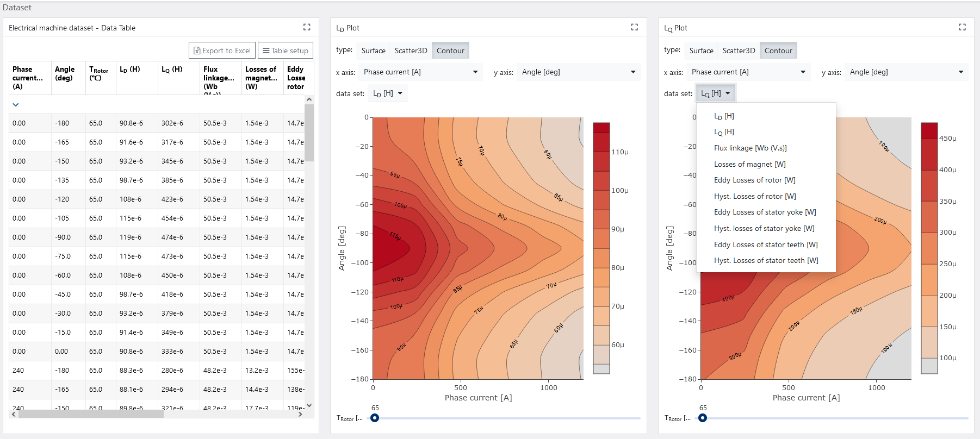
Task: Open LD Plot y axis Angle dropdown
Action: coord(579,72)
